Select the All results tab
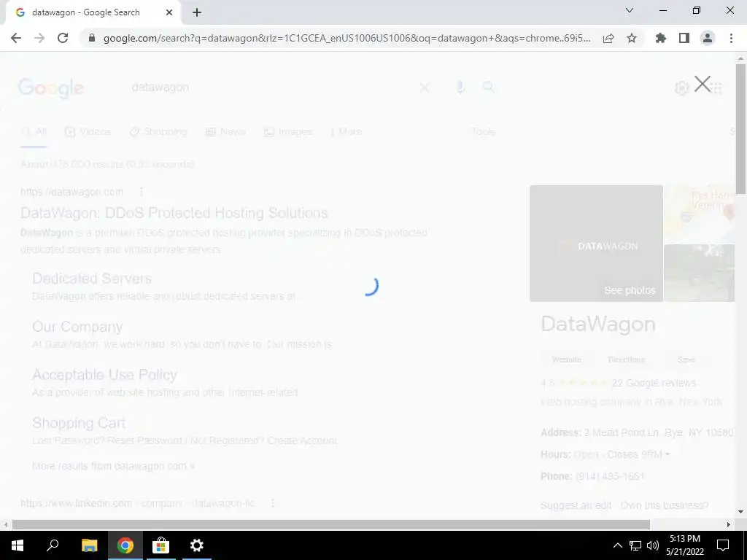Screen dimensions: 747x560 (34, 132)
